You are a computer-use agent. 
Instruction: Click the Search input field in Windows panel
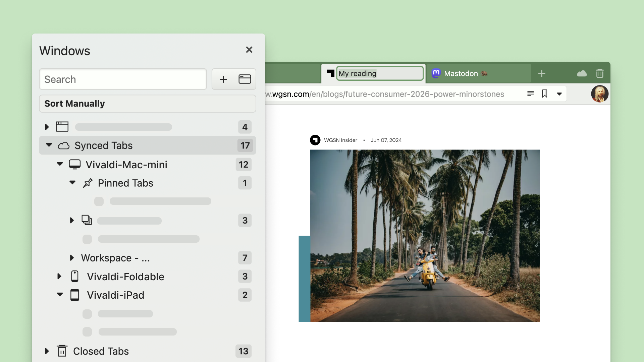[x=122, y=79]
